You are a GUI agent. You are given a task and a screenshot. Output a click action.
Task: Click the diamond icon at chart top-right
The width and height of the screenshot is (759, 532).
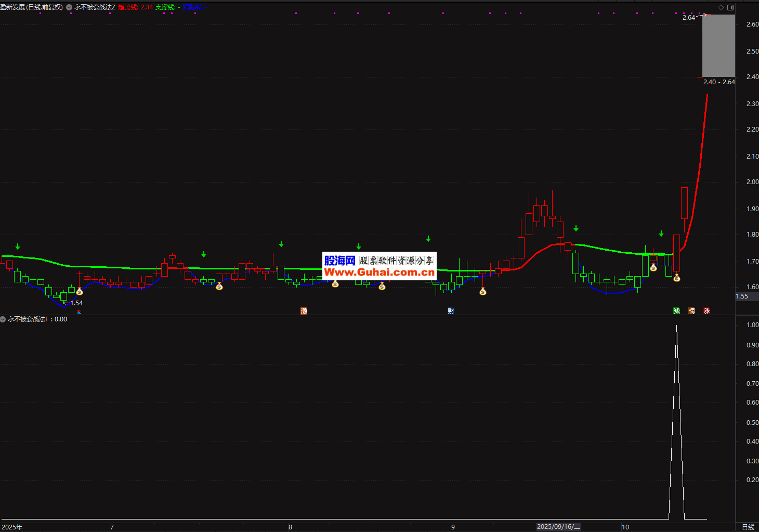721,7
